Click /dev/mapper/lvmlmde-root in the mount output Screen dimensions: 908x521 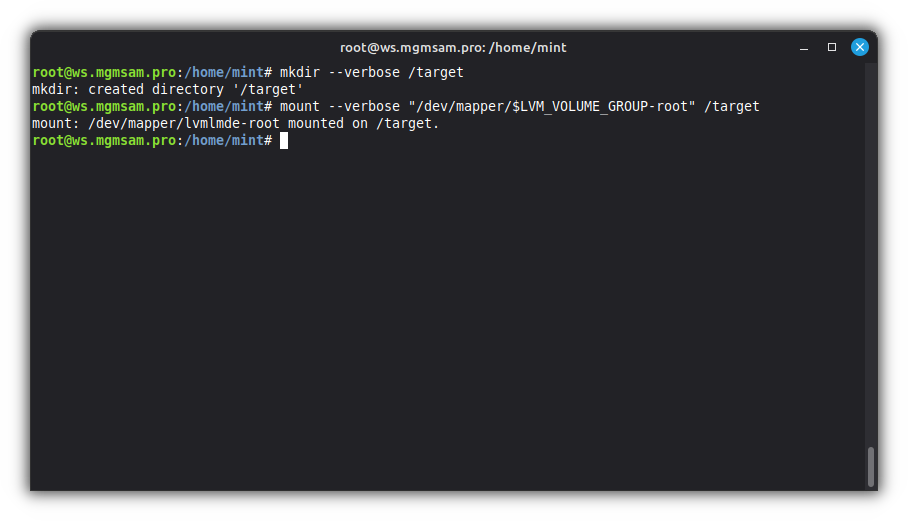pos(184,124)
